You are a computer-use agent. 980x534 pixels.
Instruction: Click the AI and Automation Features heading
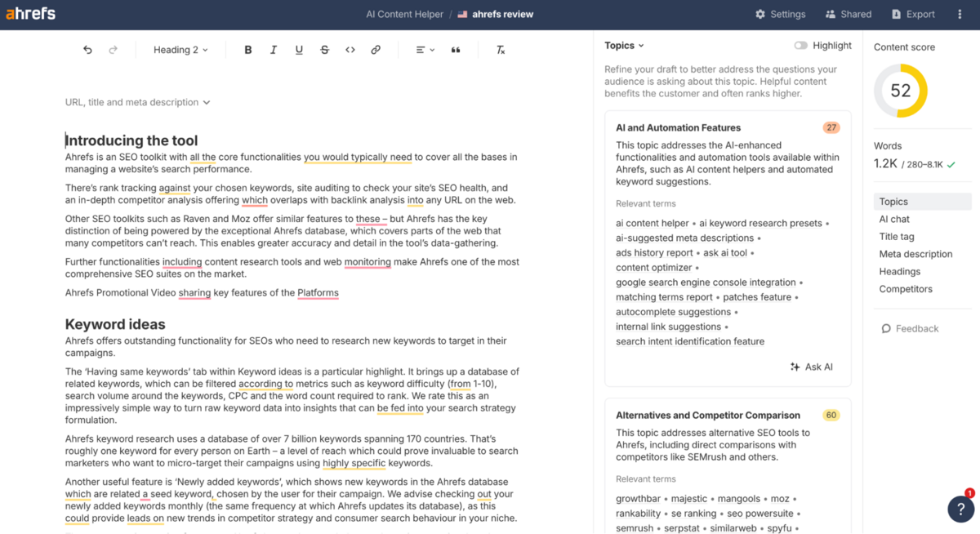tap(678, 127)
